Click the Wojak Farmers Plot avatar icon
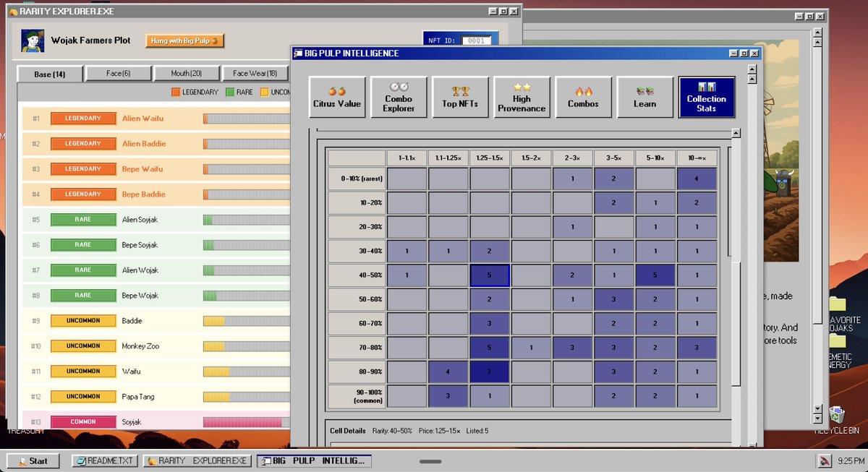Image resolution: width=868 pixels, height=472 pixels. pyautogui.click(x=33, y=41)
